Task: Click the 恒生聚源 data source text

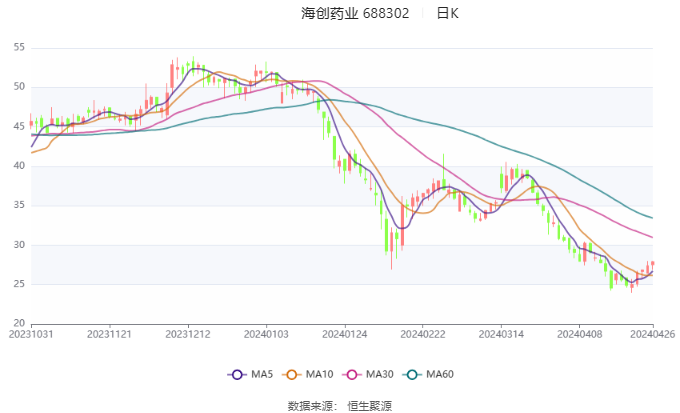Action: [369, 406]
